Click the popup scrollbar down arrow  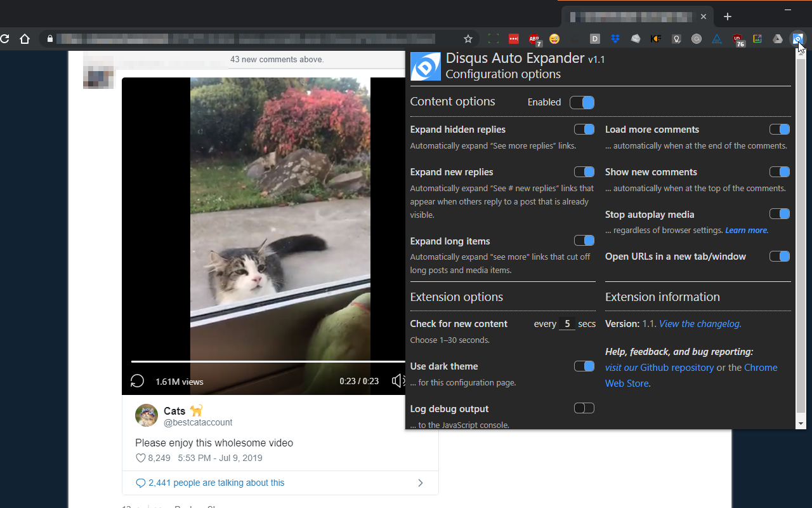point(801,424)
